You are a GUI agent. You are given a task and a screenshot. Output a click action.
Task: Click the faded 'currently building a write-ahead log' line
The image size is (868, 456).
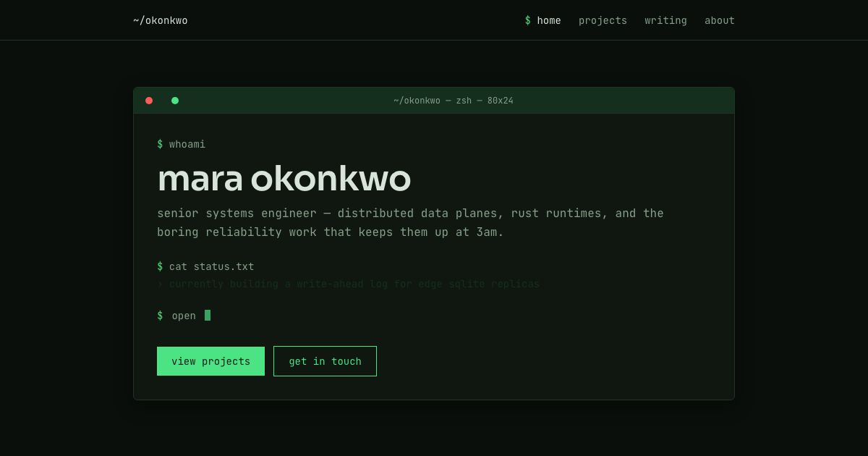[x=349, y=284]
